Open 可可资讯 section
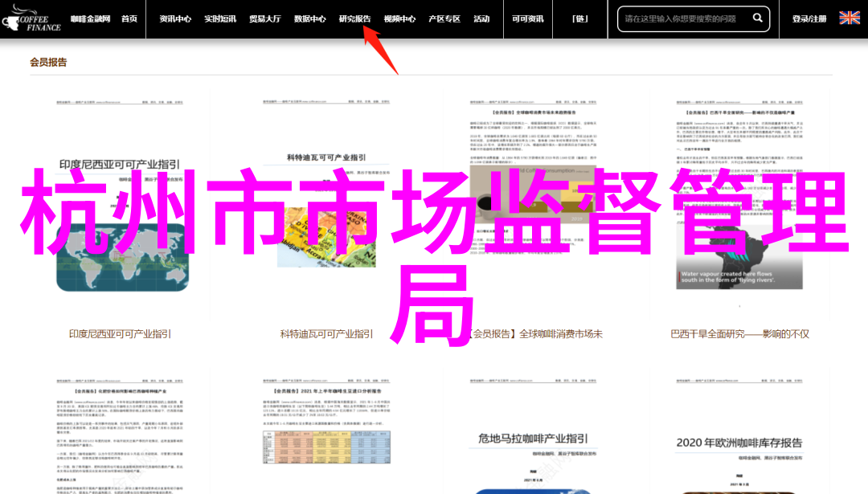The width and height of the screenshot is (868, 494). coord(527,19)
